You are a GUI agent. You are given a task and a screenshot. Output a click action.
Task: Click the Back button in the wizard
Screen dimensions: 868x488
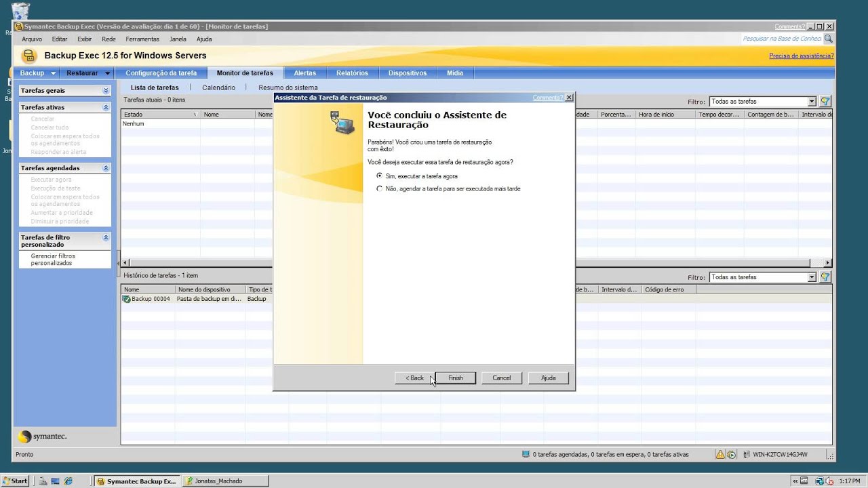click(414, 378)
